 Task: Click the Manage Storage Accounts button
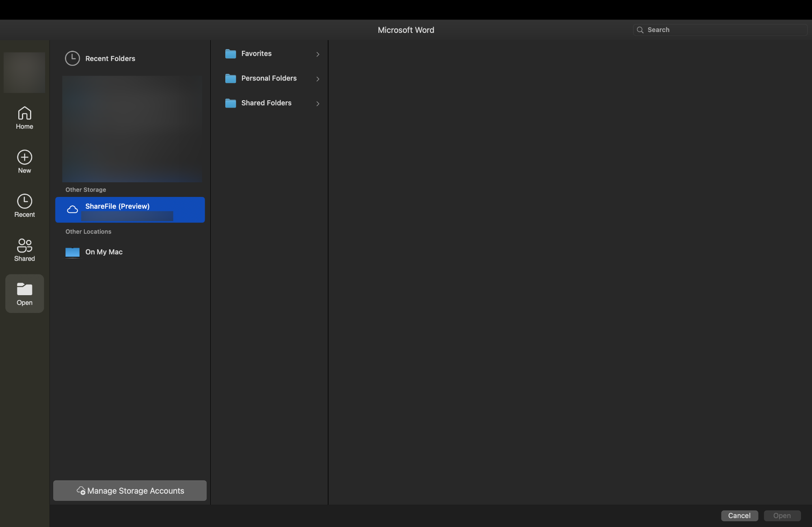(130, 490)
